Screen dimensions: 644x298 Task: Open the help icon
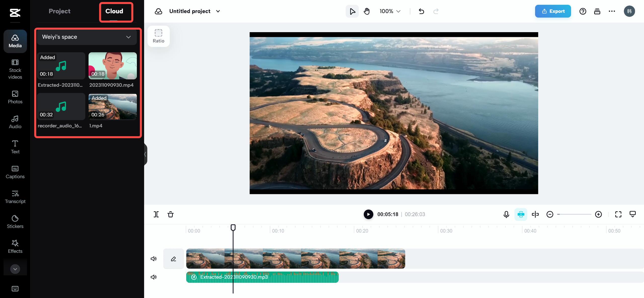pos(583,11)
